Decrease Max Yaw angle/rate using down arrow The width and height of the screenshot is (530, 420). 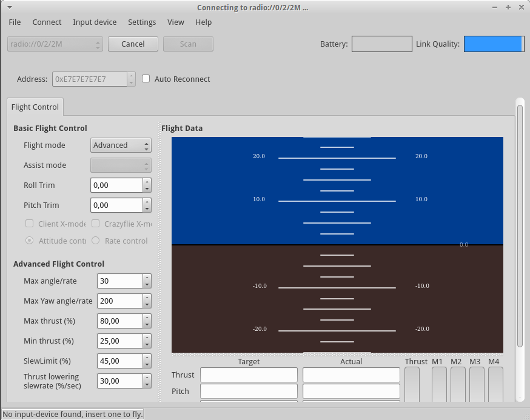147,305
